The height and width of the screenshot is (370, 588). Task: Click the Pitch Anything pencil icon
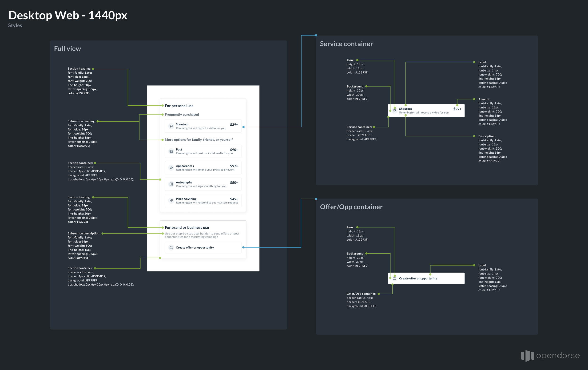[x=171, y=201]
